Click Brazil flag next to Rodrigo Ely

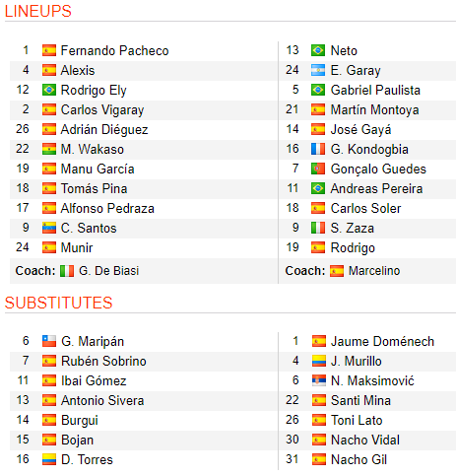(x=49, y=90)
